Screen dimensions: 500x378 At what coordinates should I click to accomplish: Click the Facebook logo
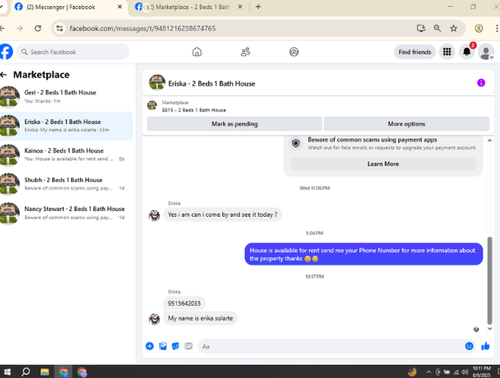(6, 52)
